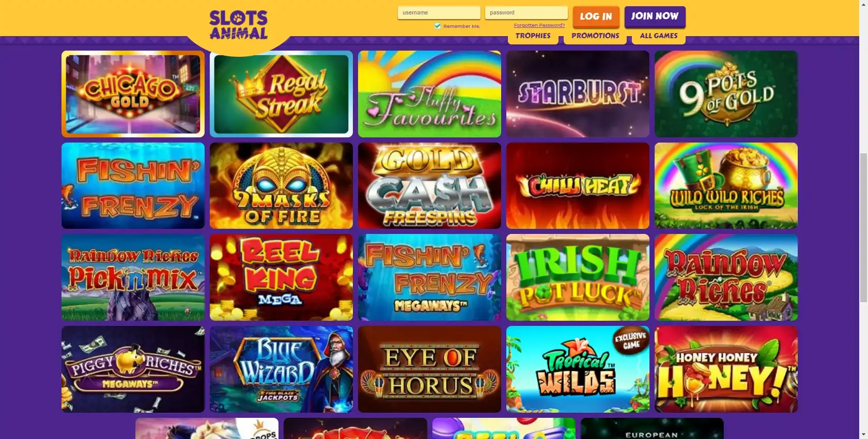Viewport: 868px width, 439px height.
Task: Open the Slots Animal logo home link
Action: pos(238,25)
